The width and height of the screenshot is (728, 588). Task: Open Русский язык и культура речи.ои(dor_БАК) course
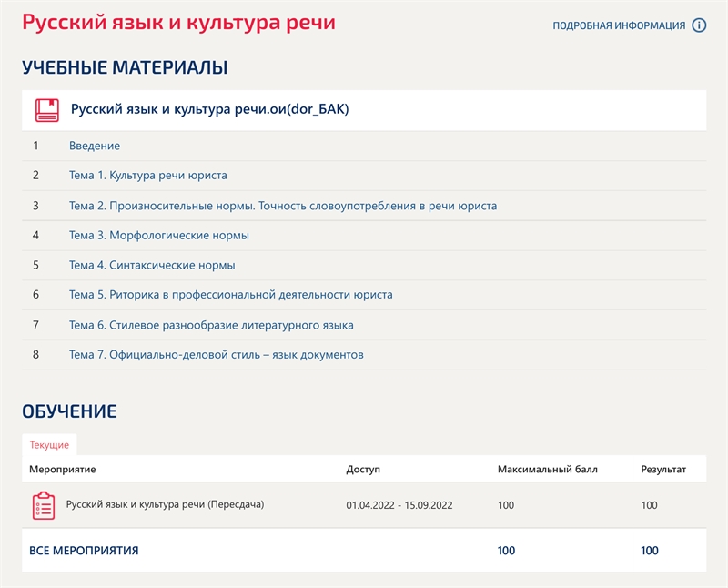[x=209, y=109]
